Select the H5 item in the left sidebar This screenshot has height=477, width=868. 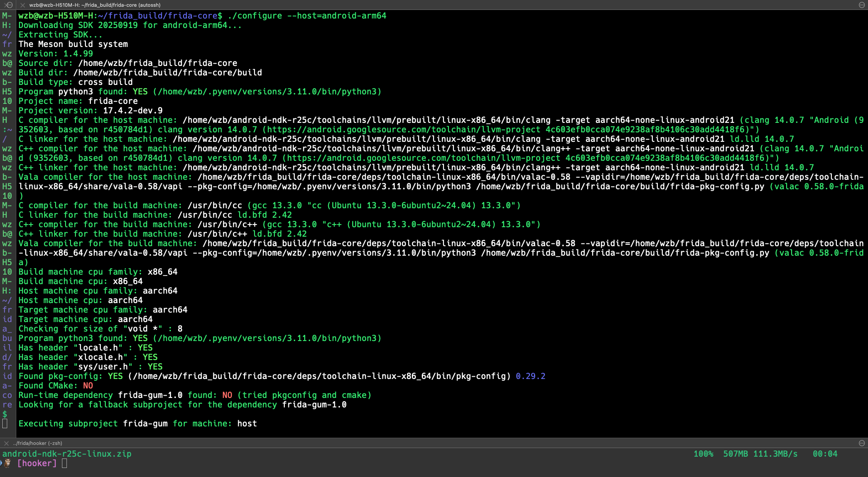pos(7,91)
